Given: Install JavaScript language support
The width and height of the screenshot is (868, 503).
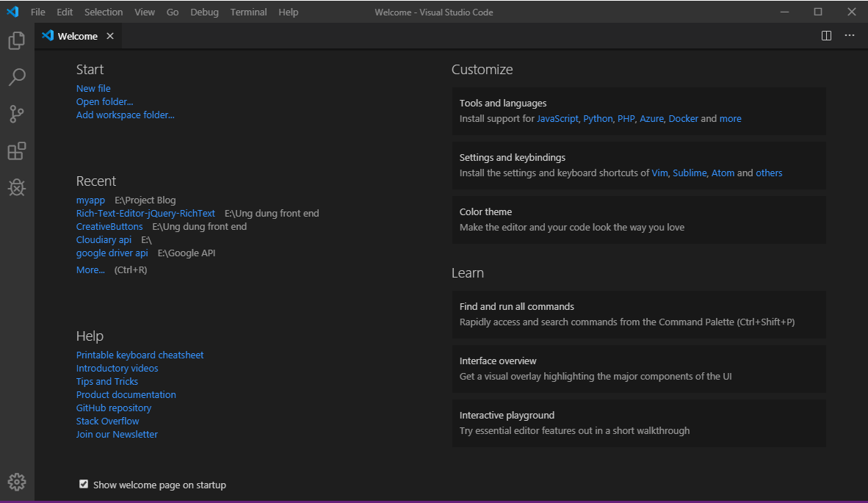Looking at the screenshot, I should tap(557, 119).
